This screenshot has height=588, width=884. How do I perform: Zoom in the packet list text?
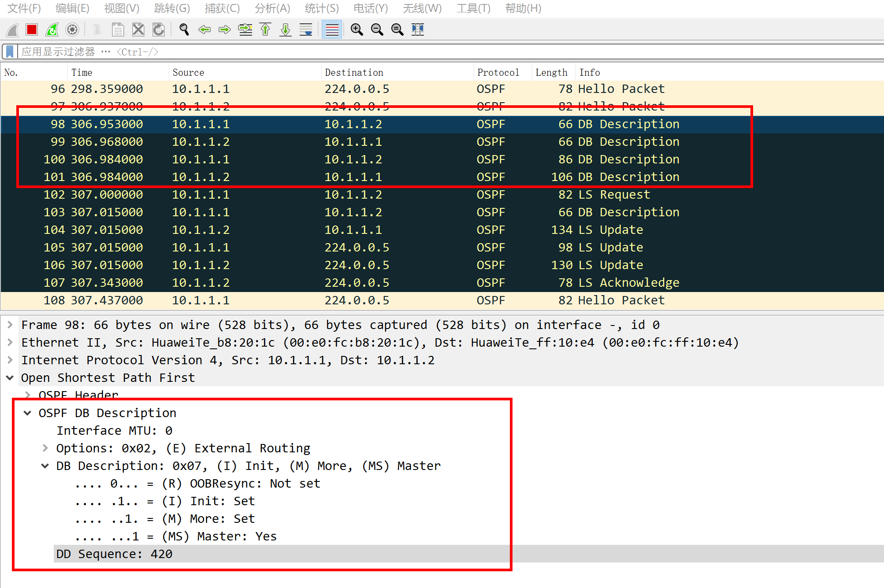coord(357,30)
